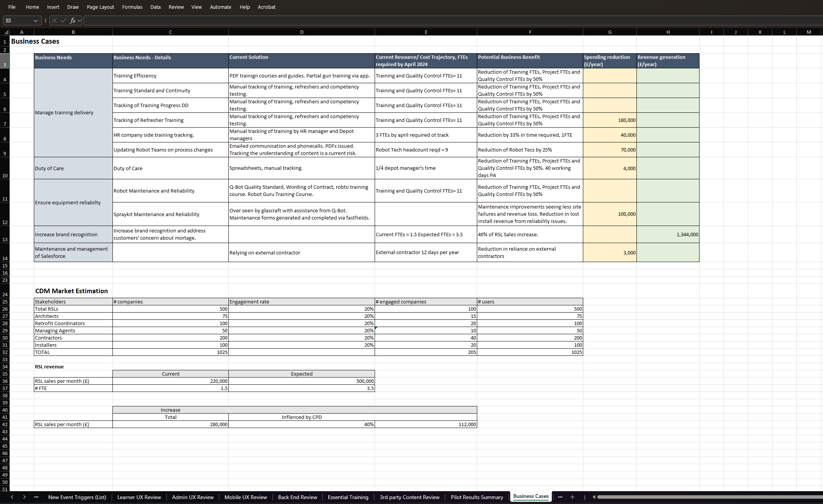823x504 pixels.
Task: Click the Relying on external contractor cell
Action: (302, 253)
